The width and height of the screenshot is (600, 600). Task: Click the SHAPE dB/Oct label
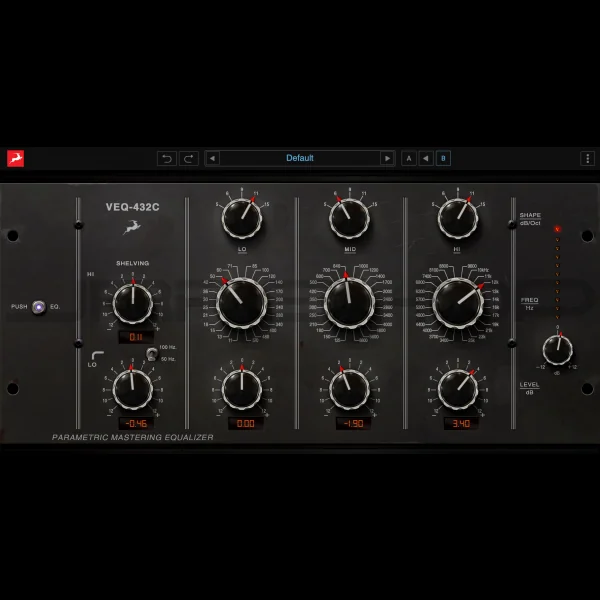coord(530,219)
